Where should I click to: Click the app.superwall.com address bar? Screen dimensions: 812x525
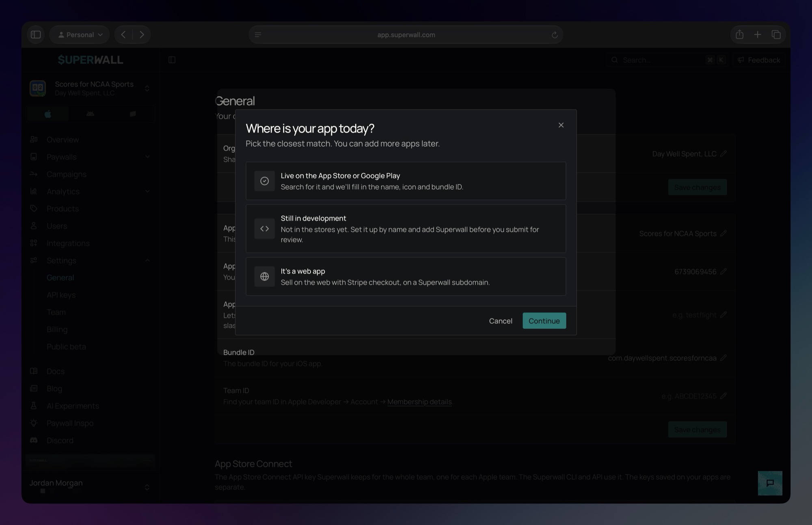406,35
